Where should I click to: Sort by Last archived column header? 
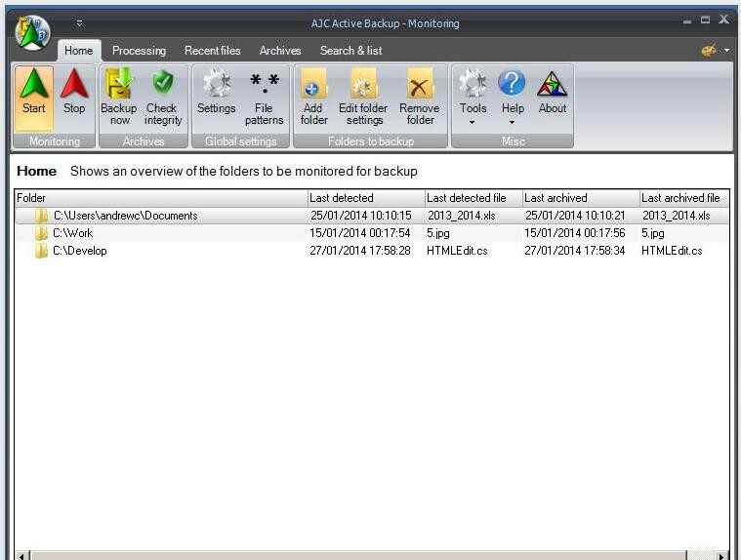[x=581, y=198]
